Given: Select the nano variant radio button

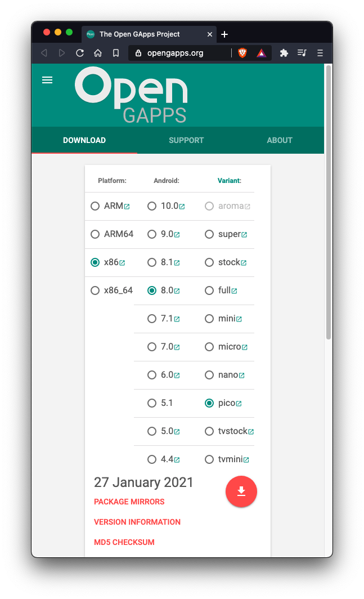Looking at the screenshot, I should [x=209, y=375].
